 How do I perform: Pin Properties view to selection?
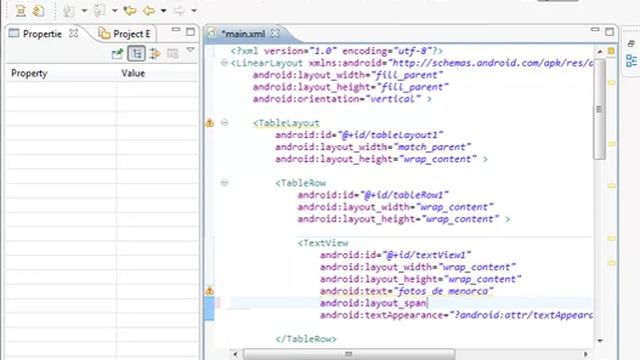(118, 53)
